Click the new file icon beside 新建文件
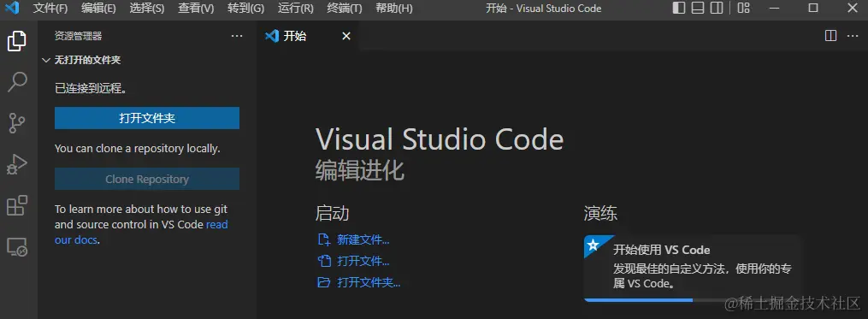The image size is (868, 319). coord(323,239)
